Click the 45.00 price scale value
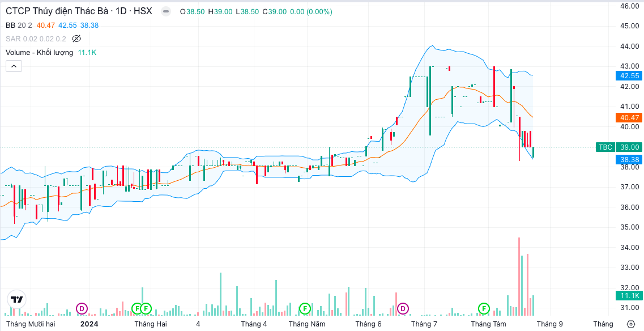 630,26
